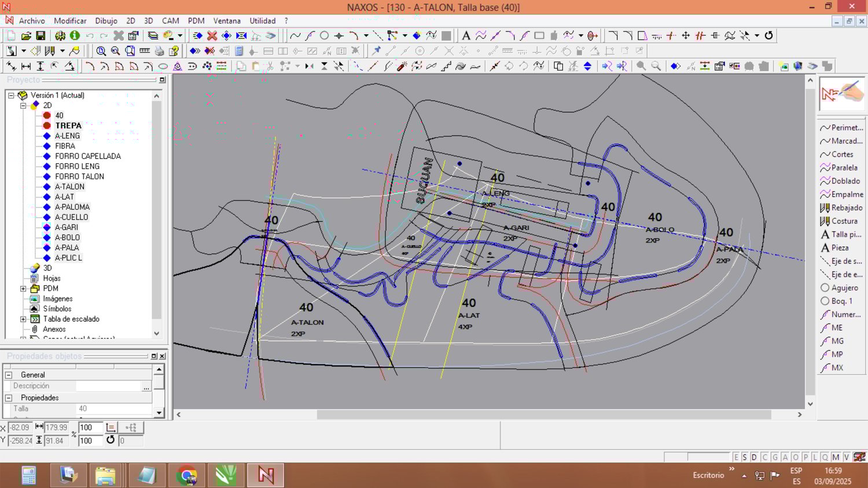The image size is (868, 488).
Task: Select the circle drawing tool
Action: pyautogui.click(x=324, y=36)
